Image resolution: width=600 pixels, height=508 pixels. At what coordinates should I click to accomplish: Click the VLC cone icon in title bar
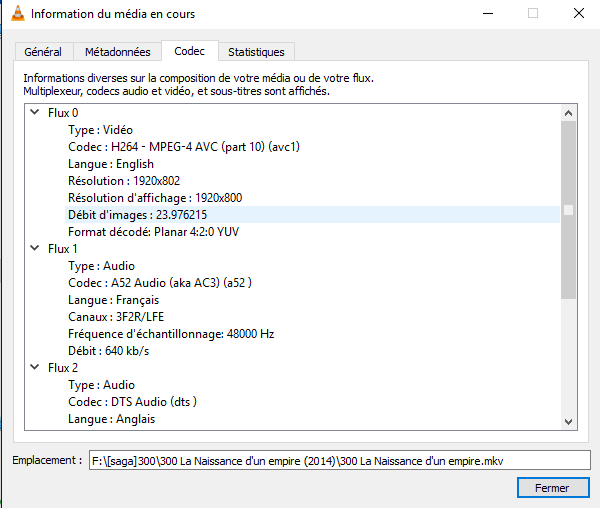pyautogui.click(x=18, y=13)
